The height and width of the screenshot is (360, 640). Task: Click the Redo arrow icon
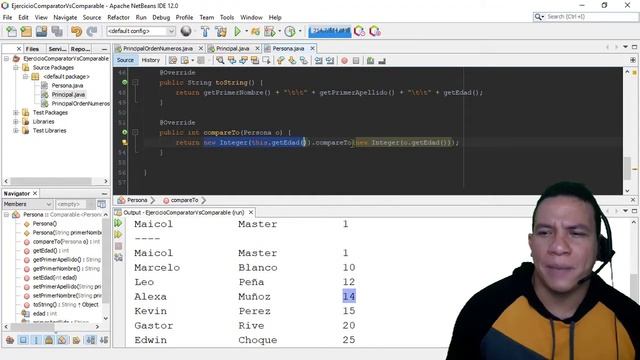pos(92,31)
